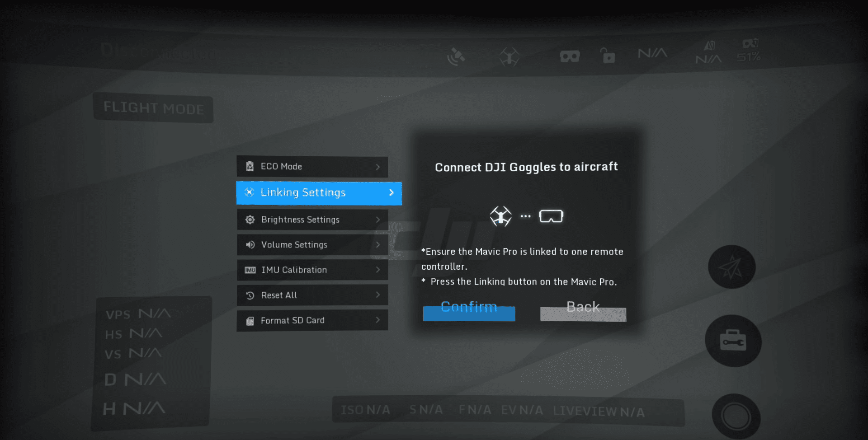Click the satellite signal status icon
Viewport: 868px width, 440px height.
(456, 56)
